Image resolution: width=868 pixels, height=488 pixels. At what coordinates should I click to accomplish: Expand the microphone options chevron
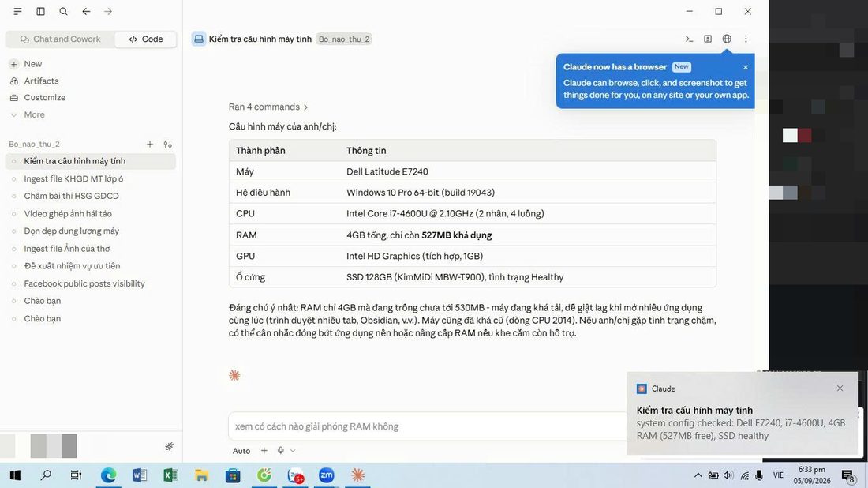[x=293, y=450]
